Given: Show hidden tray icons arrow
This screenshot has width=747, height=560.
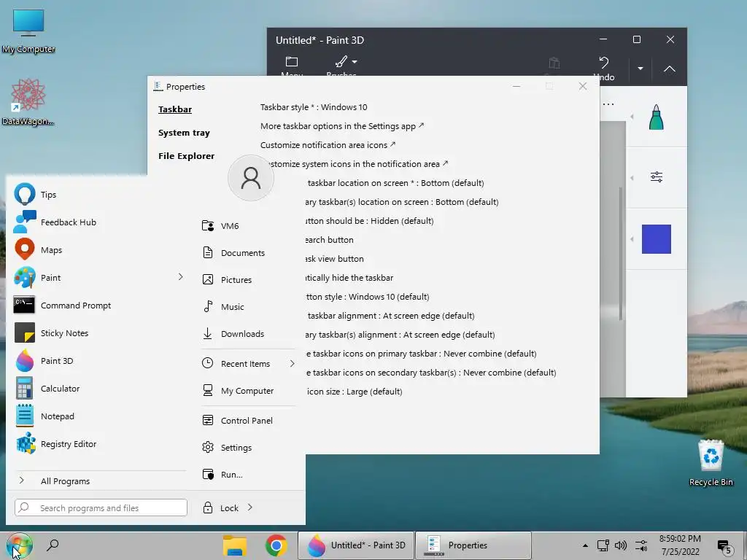Looking at the screenshot, I should pos(585,545).
